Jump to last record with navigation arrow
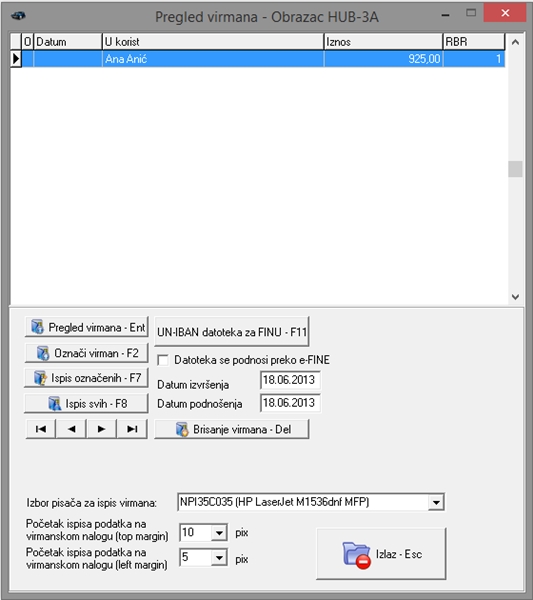 coord(132,429)
